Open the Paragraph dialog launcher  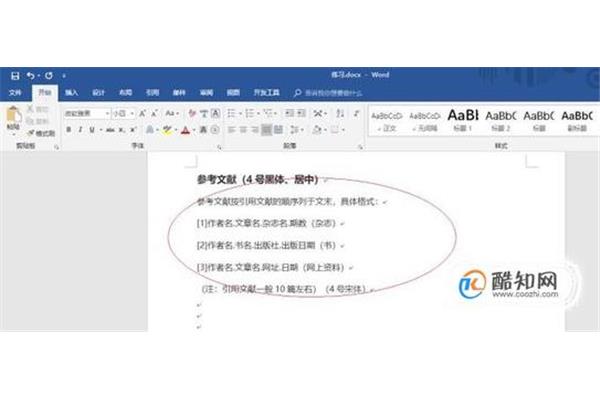click(x=360, y=147)
